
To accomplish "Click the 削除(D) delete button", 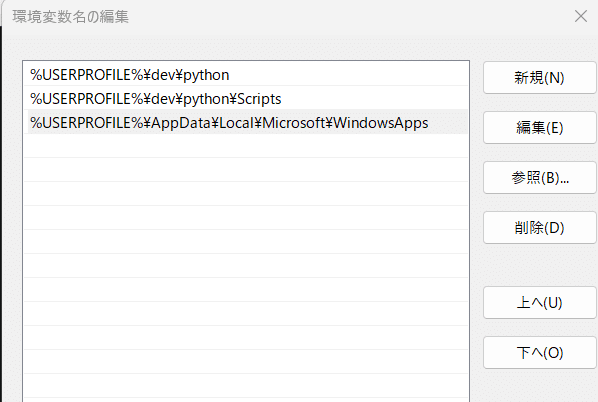I will coord(540,228).
